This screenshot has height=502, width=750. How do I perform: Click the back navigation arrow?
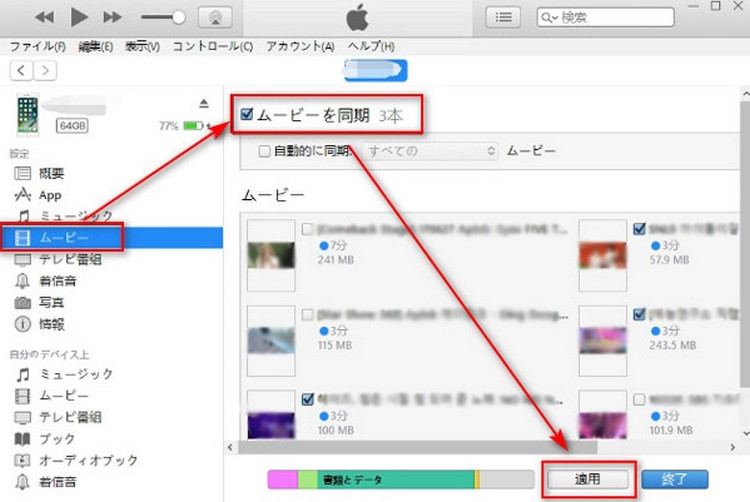click(22, 70)
